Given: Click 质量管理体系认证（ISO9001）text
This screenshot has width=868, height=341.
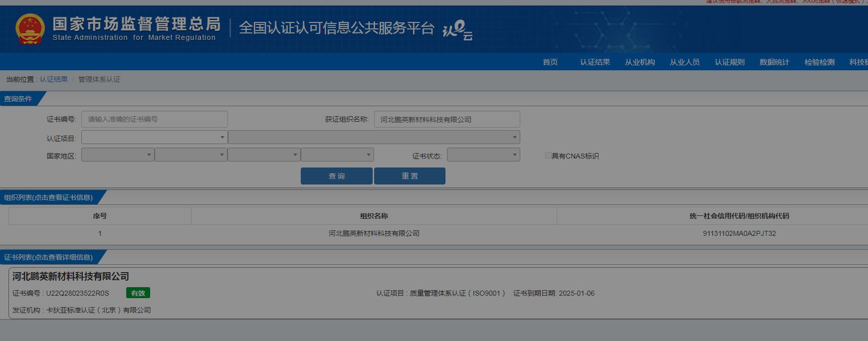Looking at the screenshot, I should click(457, 293).
